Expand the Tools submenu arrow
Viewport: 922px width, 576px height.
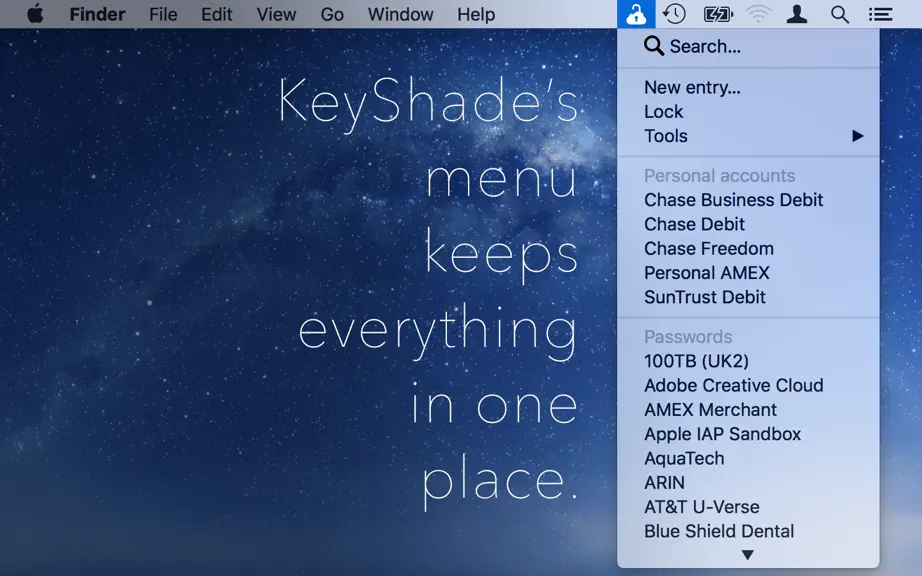pyautogui.click(x=858, y=136)
